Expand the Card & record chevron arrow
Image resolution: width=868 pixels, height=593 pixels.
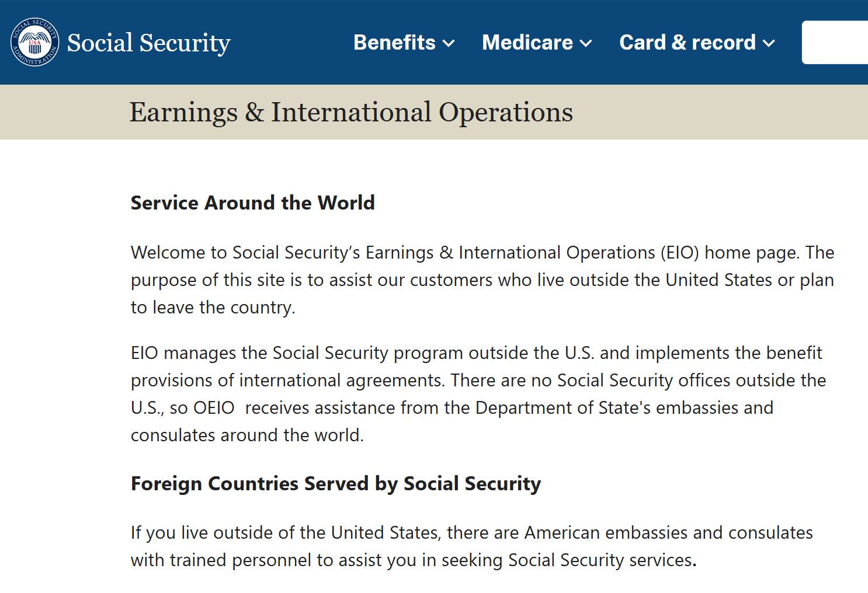[x=769, y=43]
